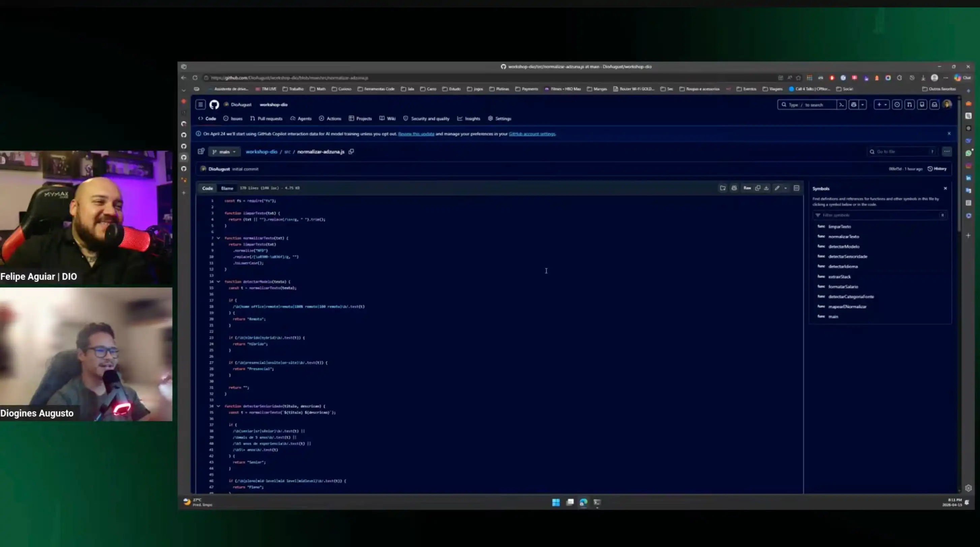This screenshot has width=980, height=547.
Task: Download the raw file icon
Action: 766,188
